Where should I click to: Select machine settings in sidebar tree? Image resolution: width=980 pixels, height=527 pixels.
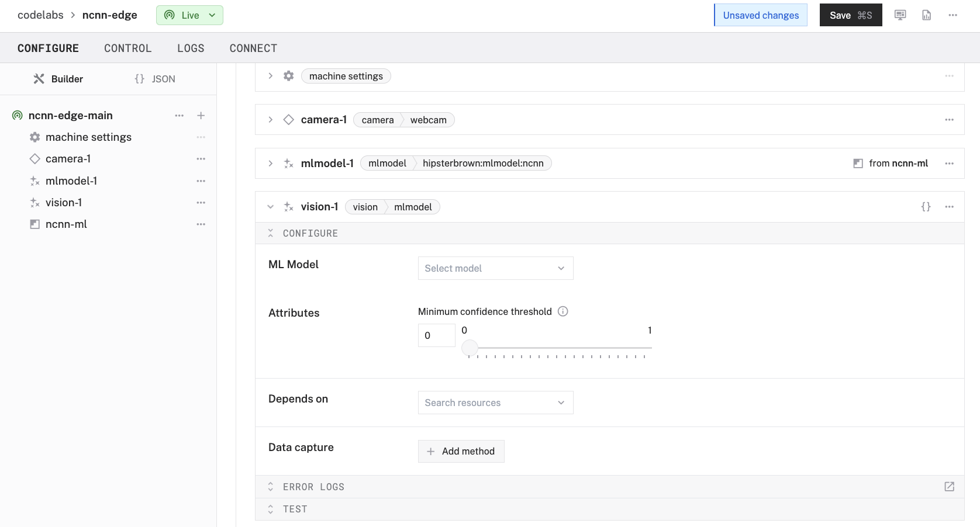click(88, 137)
